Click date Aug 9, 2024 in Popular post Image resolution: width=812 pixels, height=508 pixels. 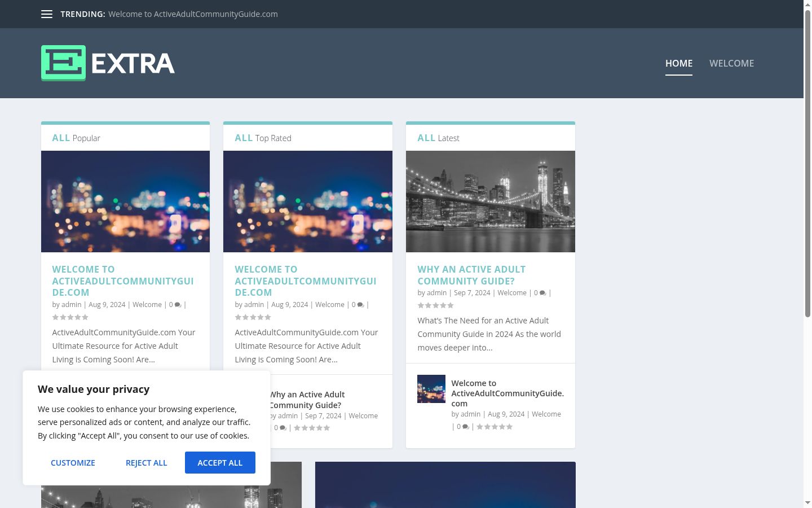tap(107, 305)
